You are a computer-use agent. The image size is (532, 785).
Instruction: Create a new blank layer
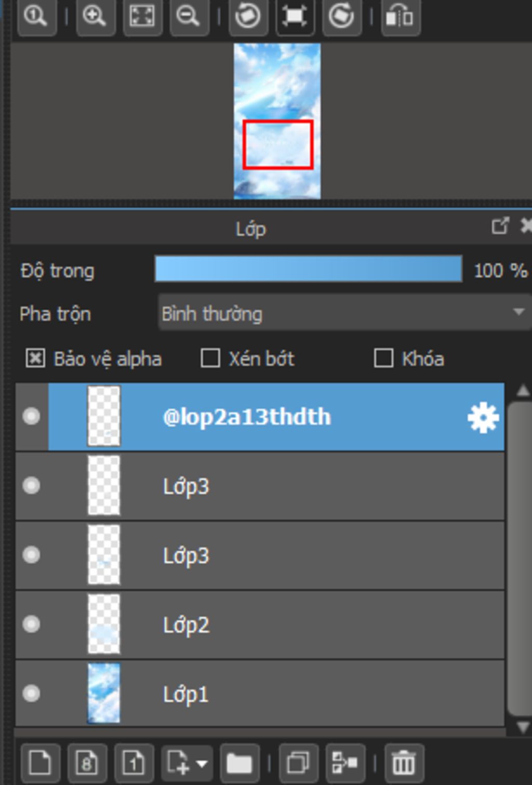click(x=40, y=763)
